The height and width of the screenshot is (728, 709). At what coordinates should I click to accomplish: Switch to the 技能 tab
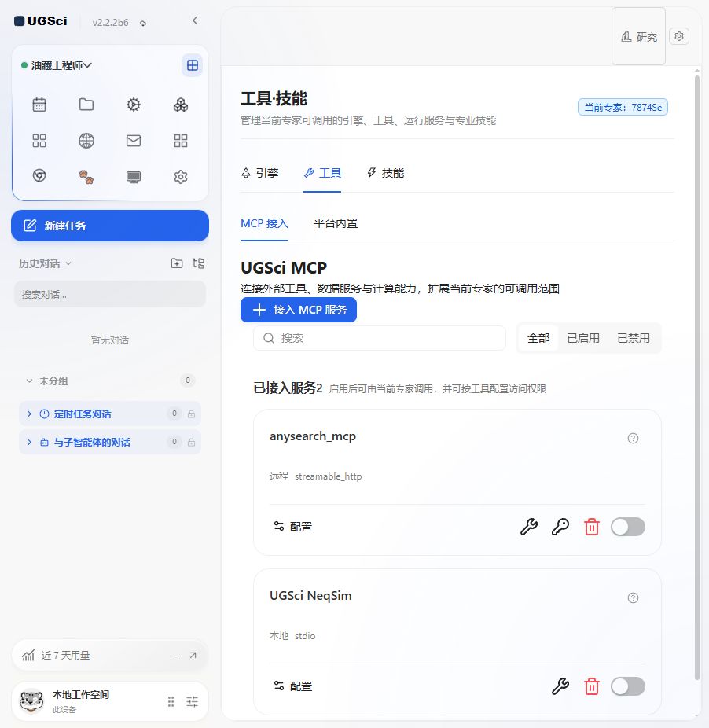click(385, 173)
